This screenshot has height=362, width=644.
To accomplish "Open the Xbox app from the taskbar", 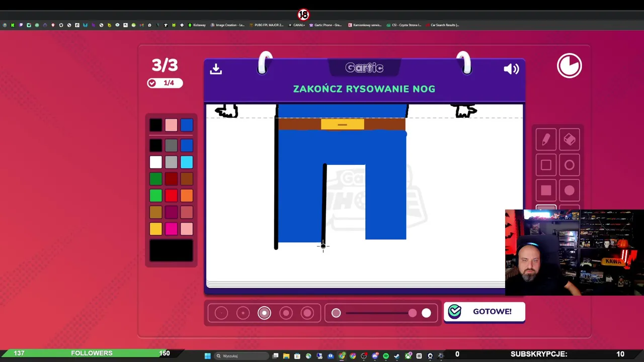I will pyautogui.click(x=408, y=356).
